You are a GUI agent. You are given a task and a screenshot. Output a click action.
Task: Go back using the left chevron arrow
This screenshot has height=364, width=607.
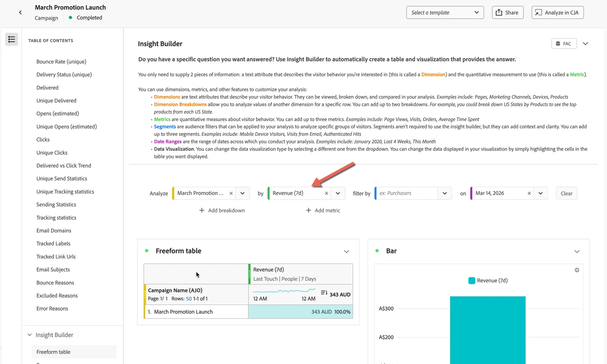(20, 13)
